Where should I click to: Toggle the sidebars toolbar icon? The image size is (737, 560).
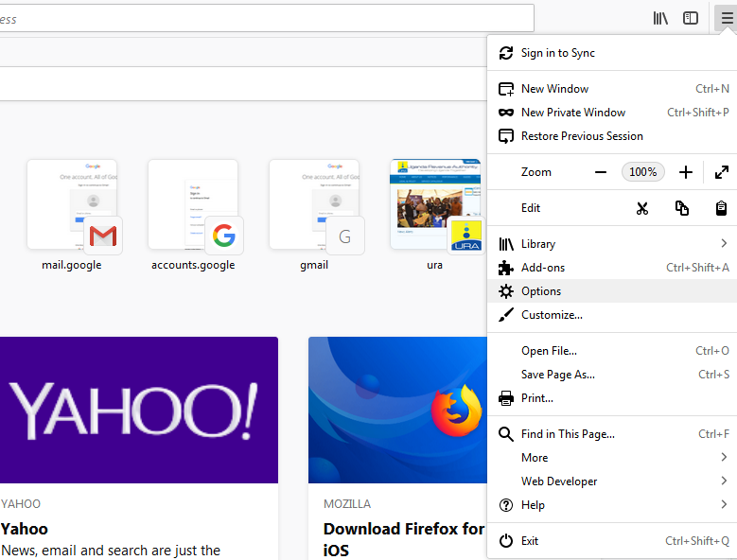[x=691, y=18]
